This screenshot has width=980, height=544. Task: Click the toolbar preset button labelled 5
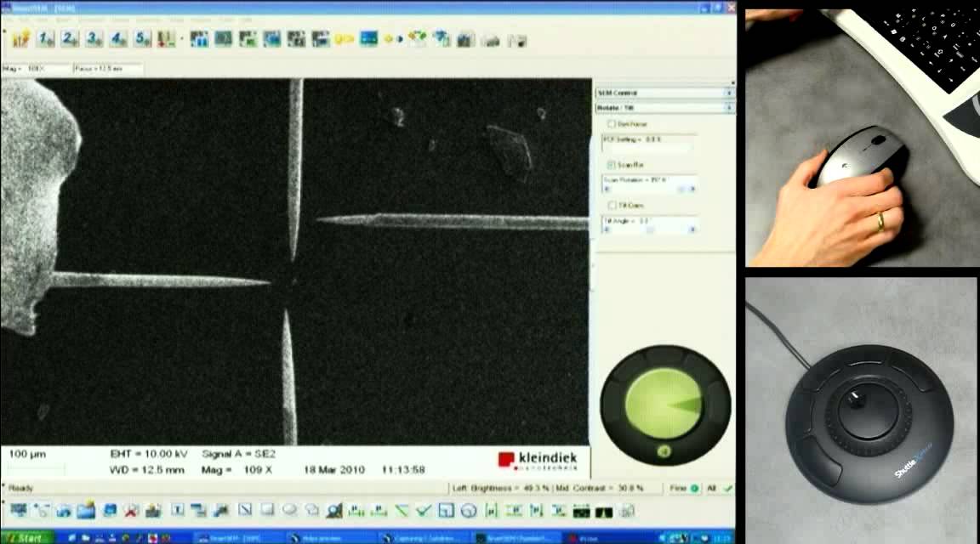tap(143, 39)
